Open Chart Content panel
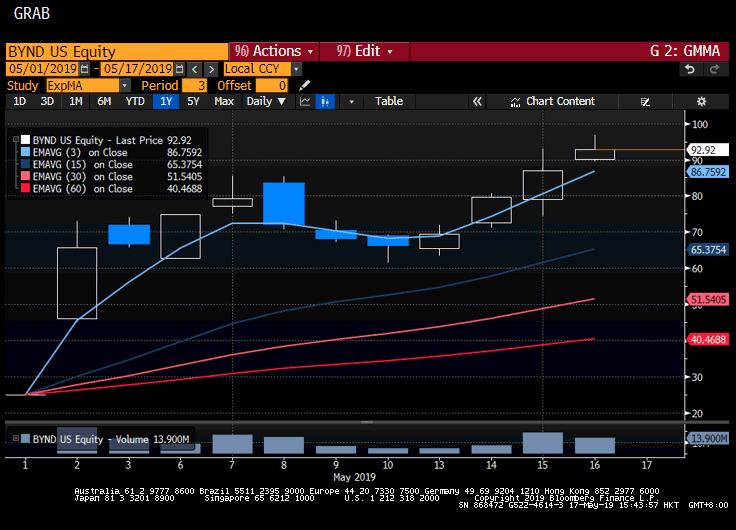 (553, 101)
